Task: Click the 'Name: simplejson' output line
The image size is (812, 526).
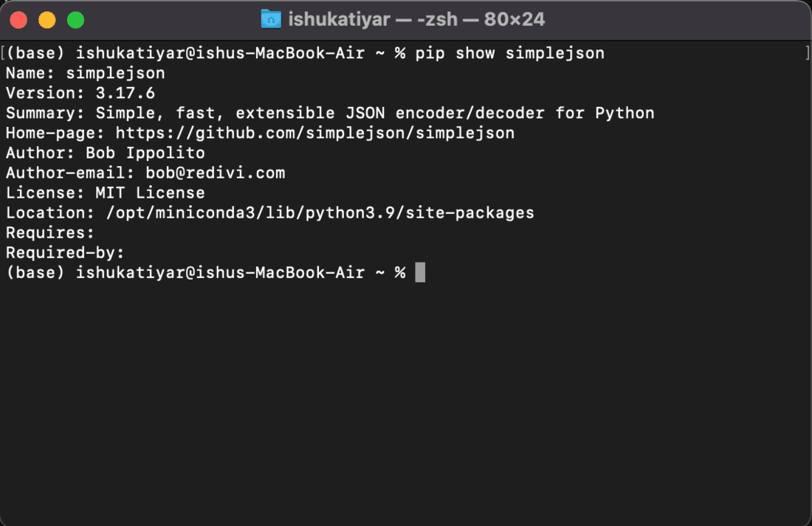Action: (86, 74)
